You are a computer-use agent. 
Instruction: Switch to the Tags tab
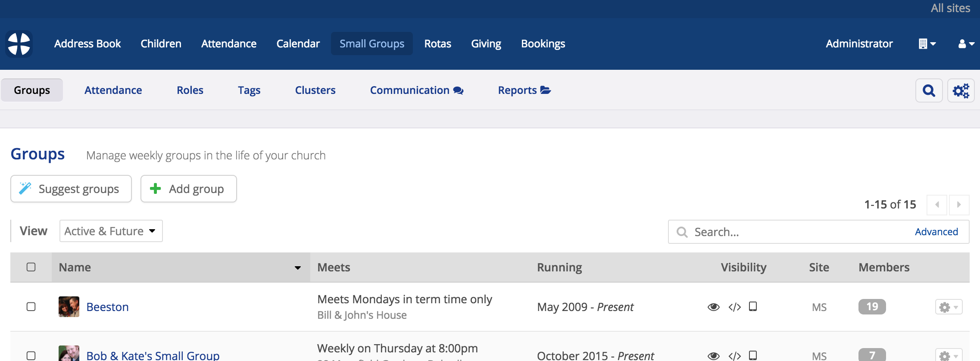click(x=249, y=90)
